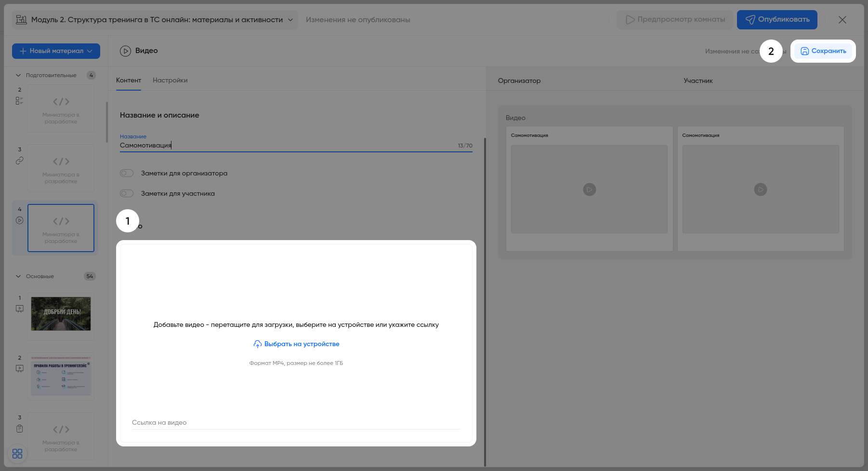Image resolution: width=868 pixels, height=471 pixels.
Task: Enable Заметки для участника toggle
Action: (127, 193)
